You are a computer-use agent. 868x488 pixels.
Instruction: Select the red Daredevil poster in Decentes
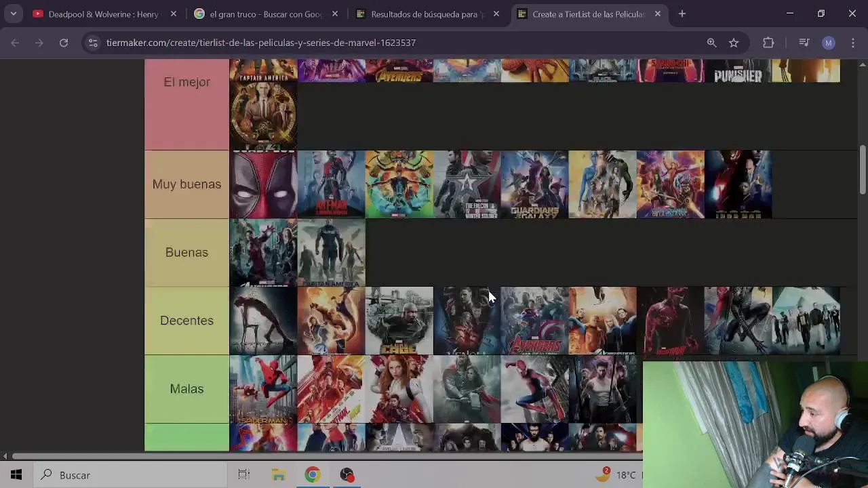pos(670,321)
